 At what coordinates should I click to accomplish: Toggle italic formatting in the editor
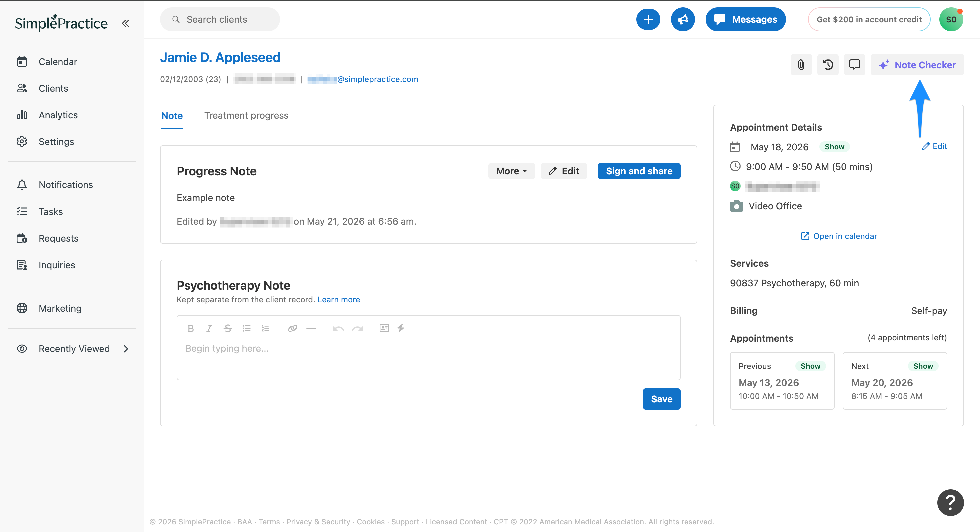coord(209,328)
